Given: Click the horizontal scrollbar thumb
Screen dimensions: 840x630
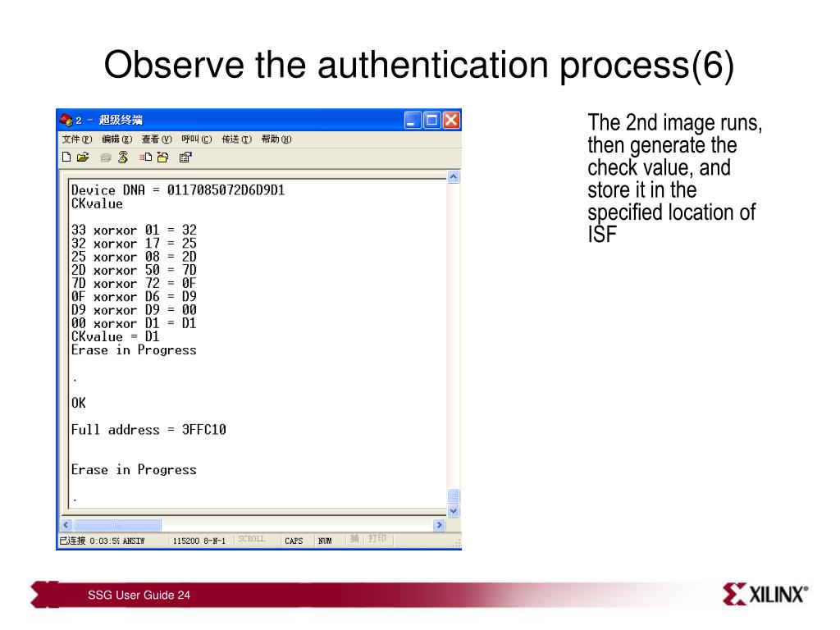Looking at the screenshot, I should pos(116,525).
